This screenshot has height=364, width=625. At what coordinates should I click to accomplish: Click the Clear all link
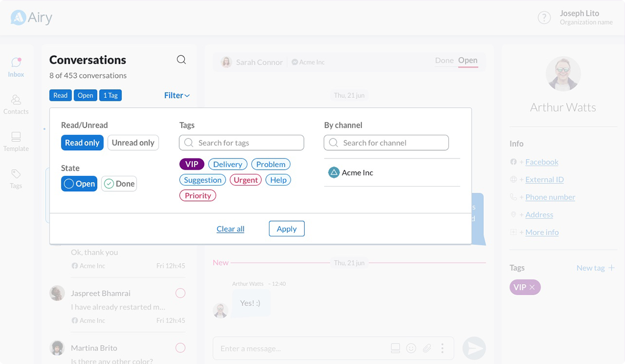[x=230, y=229]
